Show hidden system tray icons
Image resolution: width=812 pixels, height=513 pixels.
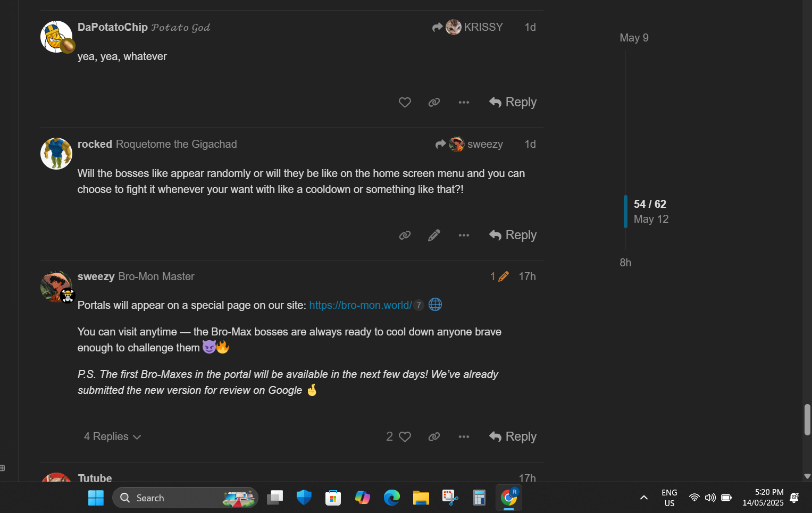tap(644, 498)
